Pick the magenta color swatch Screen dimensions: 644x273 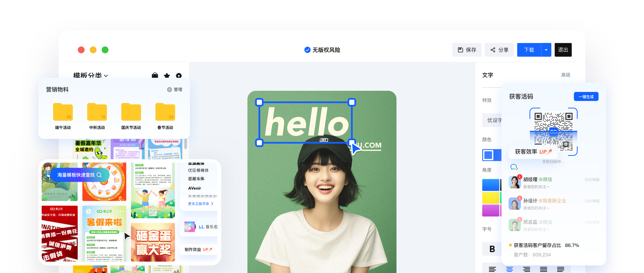click(491, 210)
